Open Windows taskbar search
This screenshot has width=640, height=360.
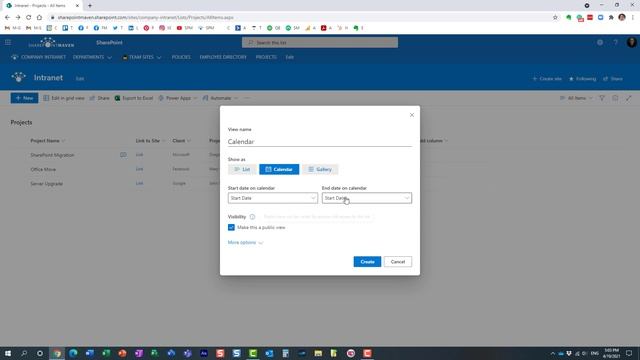coord(24,353)
